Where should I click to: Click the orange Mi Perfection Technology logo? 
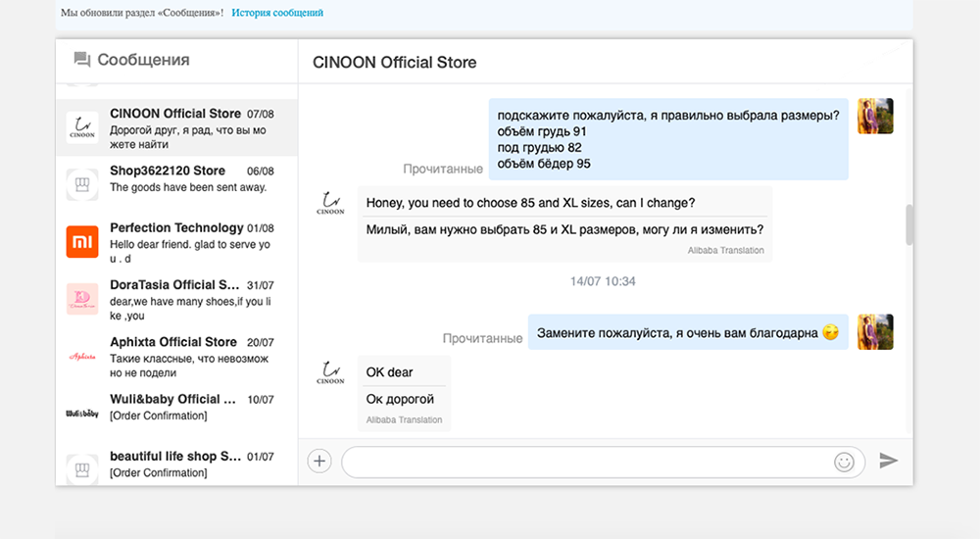82,242
